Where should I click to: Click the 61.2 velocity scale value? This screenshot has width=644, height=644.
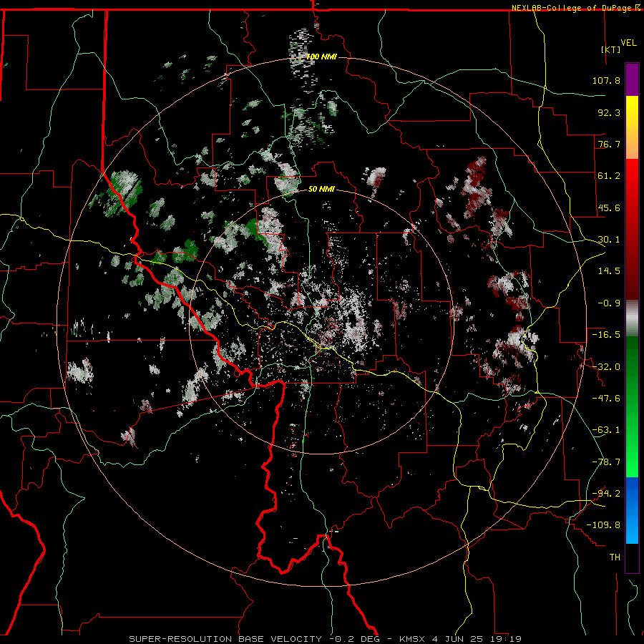tap(609, 176)
